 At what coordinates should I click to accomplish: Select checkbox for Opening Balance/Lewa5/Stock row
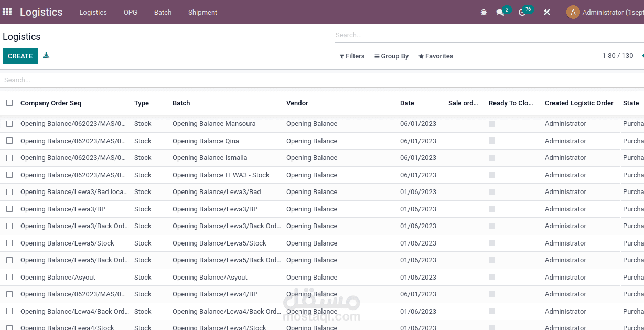[9, 243]
